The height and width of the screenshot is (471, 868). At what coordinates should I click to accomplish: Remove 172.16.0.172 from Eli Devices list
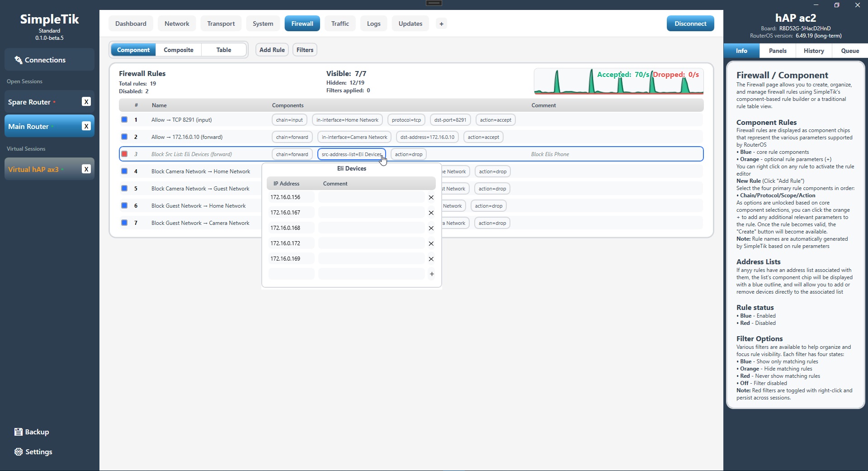point(431,243)
